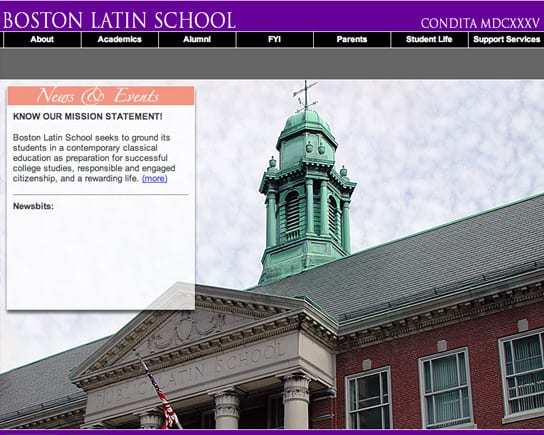Image resolution: width=544 pixels, height=435 pixels.
Task: Open the Parents menu
Action: point(352,40)
